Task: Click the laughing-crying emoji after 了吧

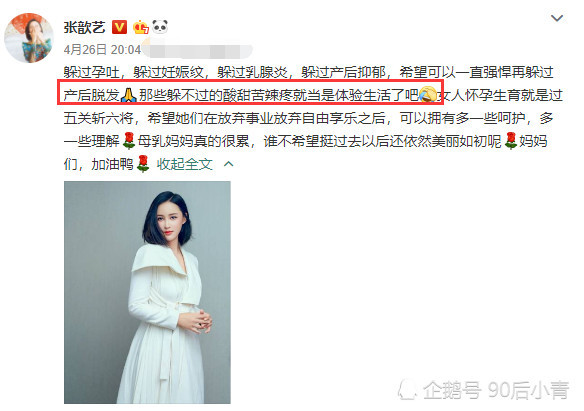Action: coord(427,95)
